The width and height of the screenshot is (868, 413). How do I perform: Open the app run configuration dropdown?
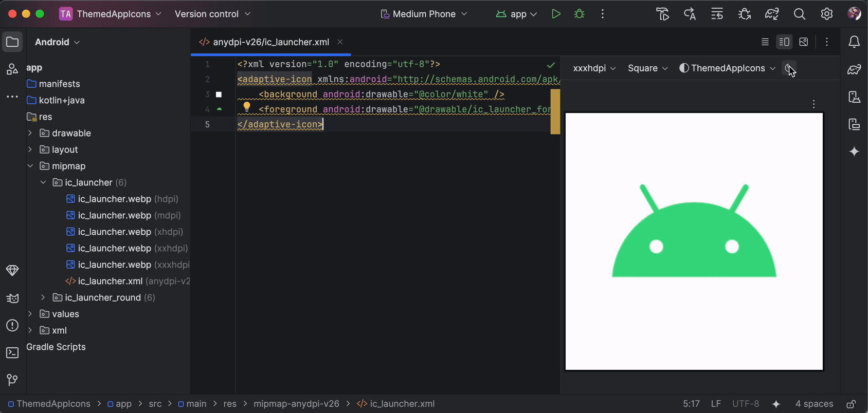click(517, 14)
